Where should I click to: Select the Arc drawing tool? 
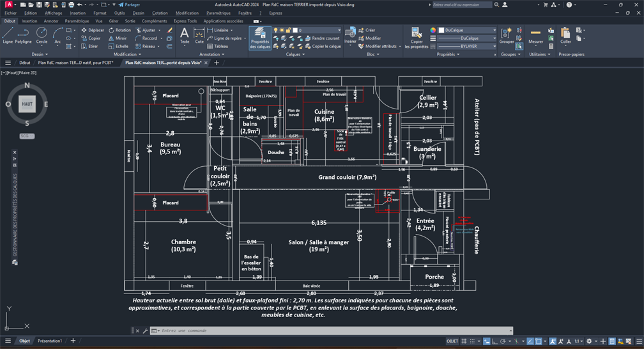point(57,35)
